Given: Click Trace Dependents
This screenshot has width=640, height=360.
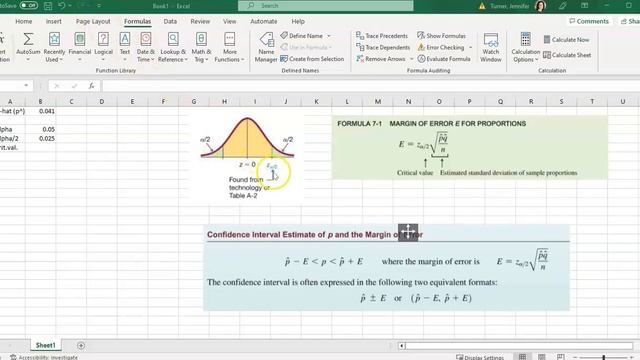Looking at the screenshot, I should coord(383,47).
